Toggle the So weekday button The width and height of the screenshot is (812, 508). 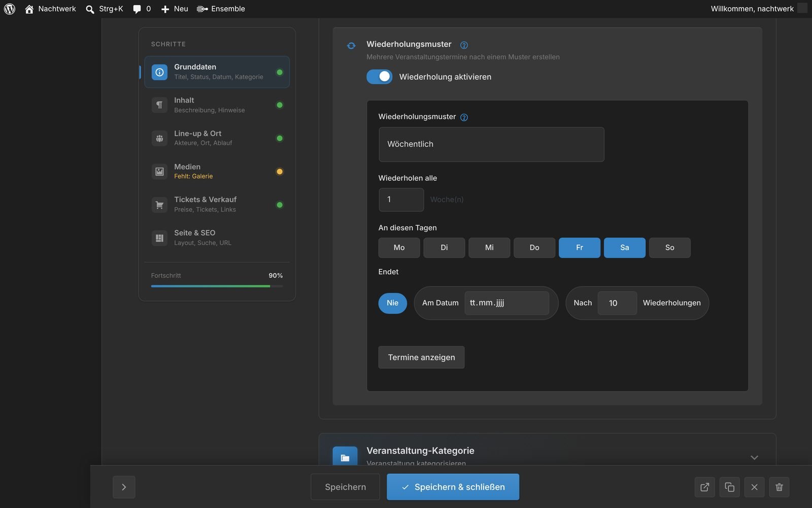(670, 248)
